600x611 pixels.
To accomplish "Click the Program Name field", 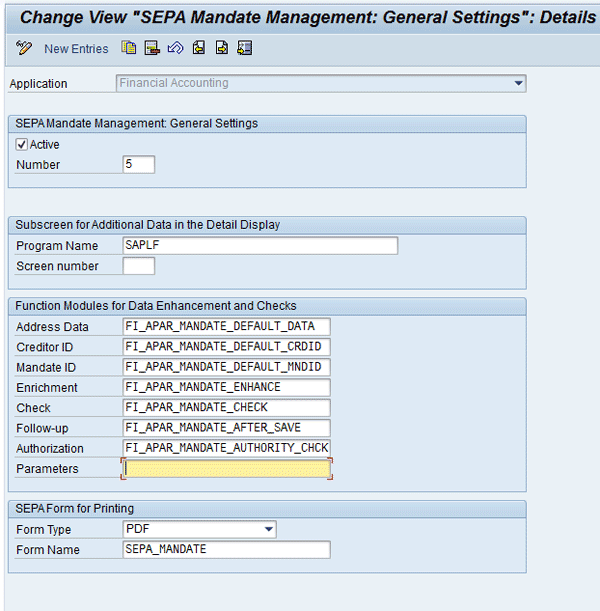I will point(259,246).
